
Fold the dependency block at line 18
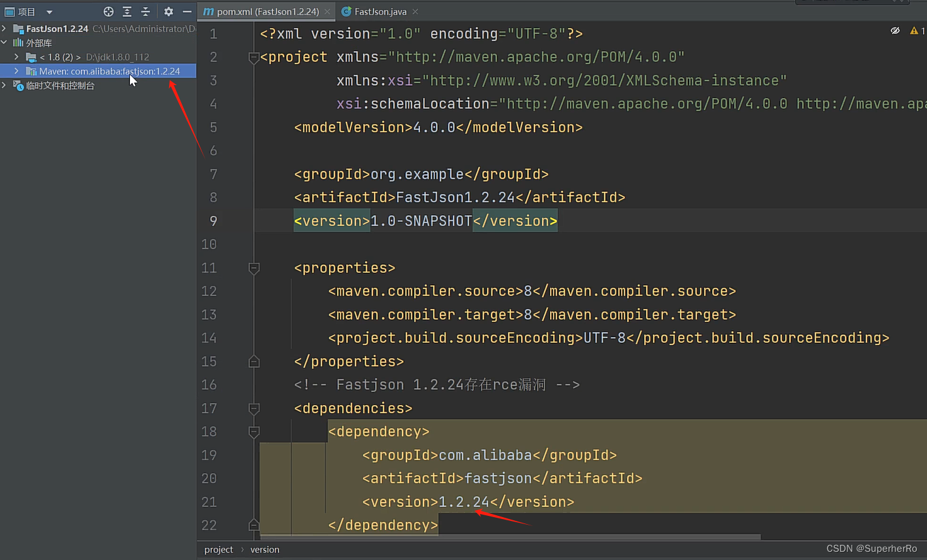(x=254, y=432)
